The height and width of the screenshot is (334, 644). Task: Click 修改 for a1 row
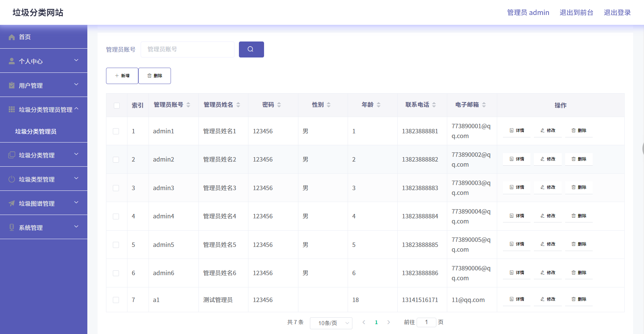pos(548,299)
